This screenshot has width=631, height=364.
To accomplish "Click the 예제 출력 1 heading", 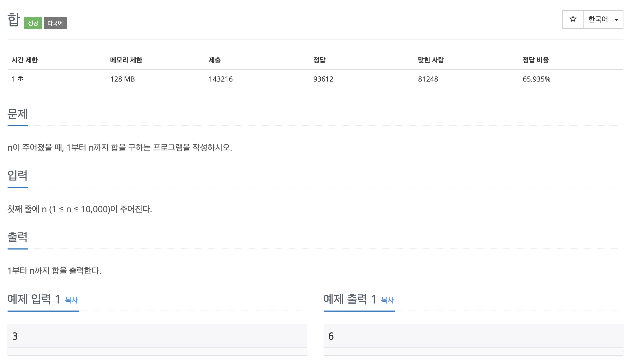I will coord(350,299).
